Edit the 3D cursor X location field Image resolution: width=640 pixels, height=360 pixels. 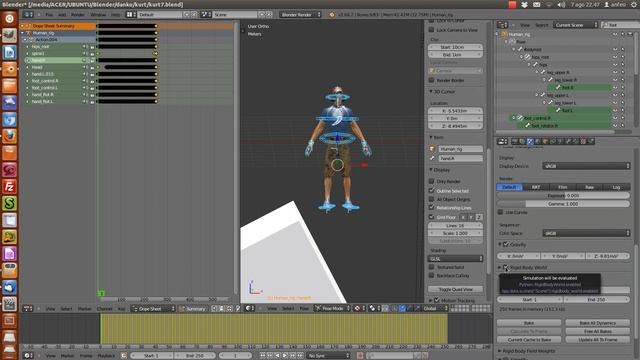coord(455,111)
